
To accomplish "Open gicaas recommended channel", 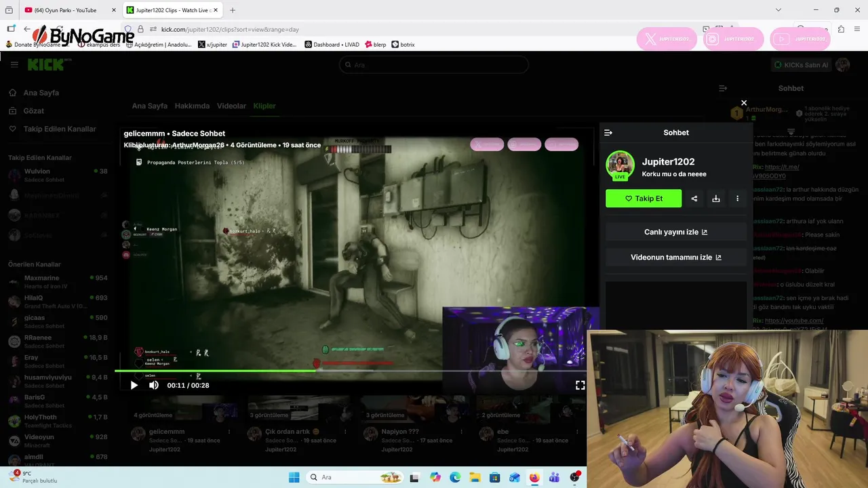I will [58, 321].
